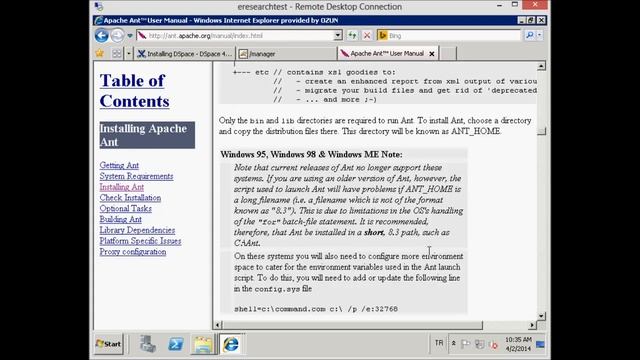Image resolution: width=640 pixels, height=360 pixels.
Task: Open the Optional Tasks link
Action: coord(125,209)
